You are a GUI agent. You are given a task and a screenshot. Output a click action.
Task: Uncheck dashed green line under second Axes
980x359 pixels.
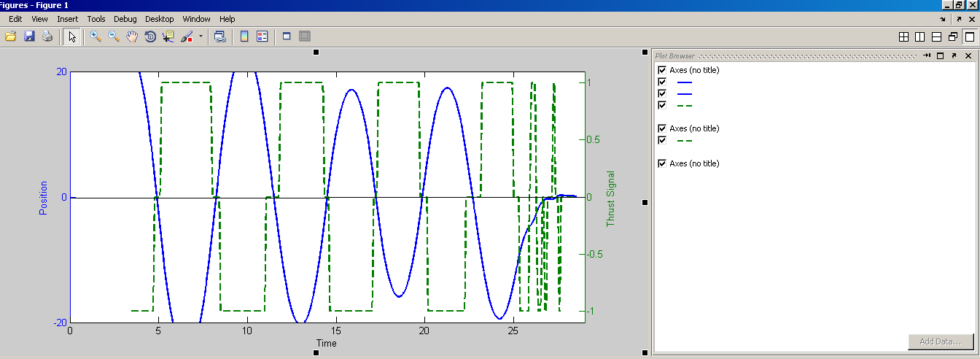(x=662, y=140)
